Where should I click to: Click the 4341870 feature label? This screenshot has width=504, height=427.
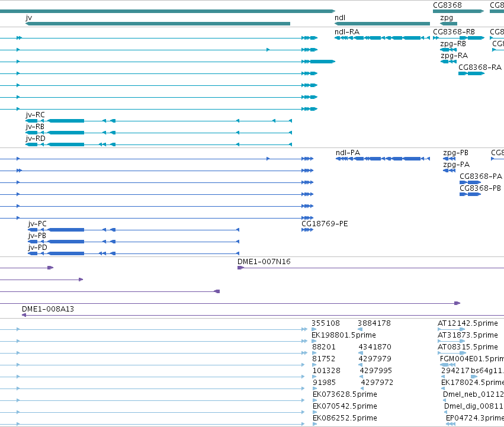click(x=375, y=347)
